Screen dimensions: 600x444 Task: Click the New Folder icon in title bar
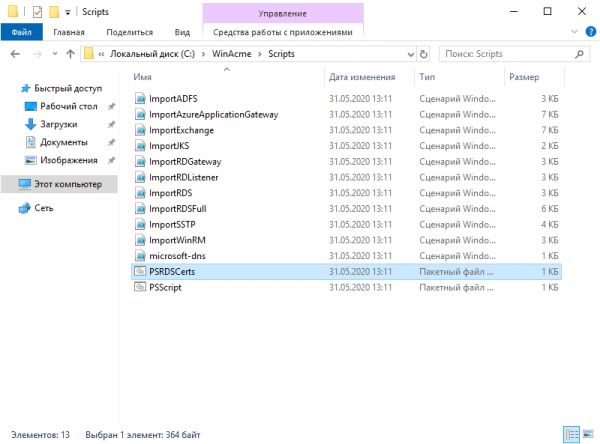click(x=55, y=12)
